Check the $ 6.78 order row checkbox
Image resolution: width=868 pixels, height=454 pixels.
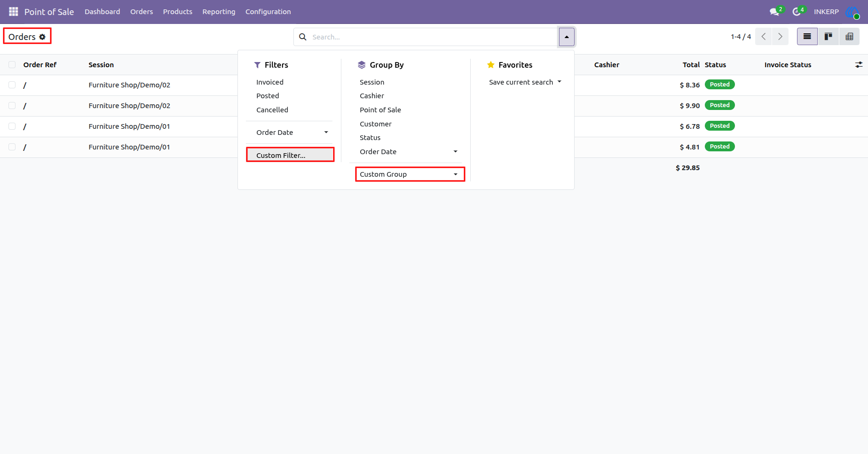[12, 126]
